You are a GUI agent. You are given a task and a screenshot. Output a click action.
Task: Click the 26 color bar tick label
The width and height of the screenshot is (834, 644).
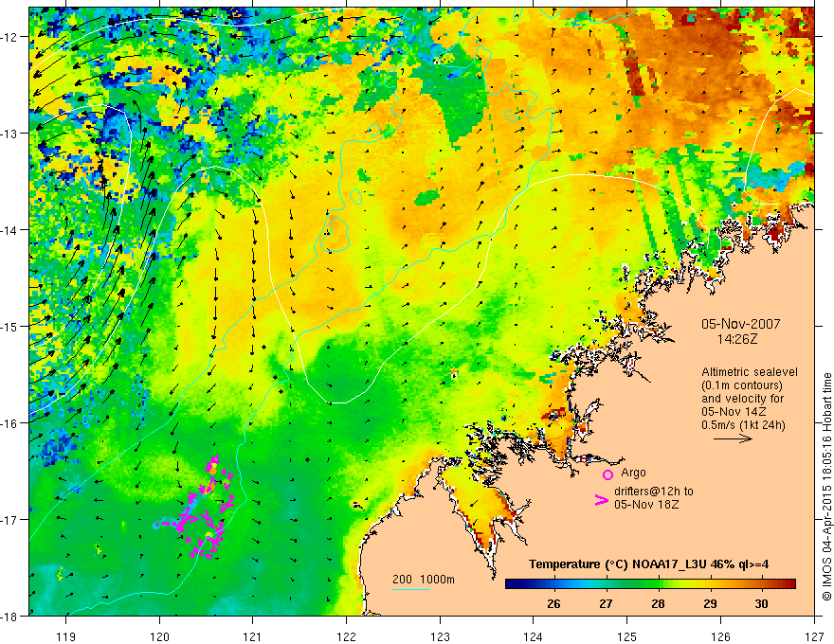tap(553, 603)
